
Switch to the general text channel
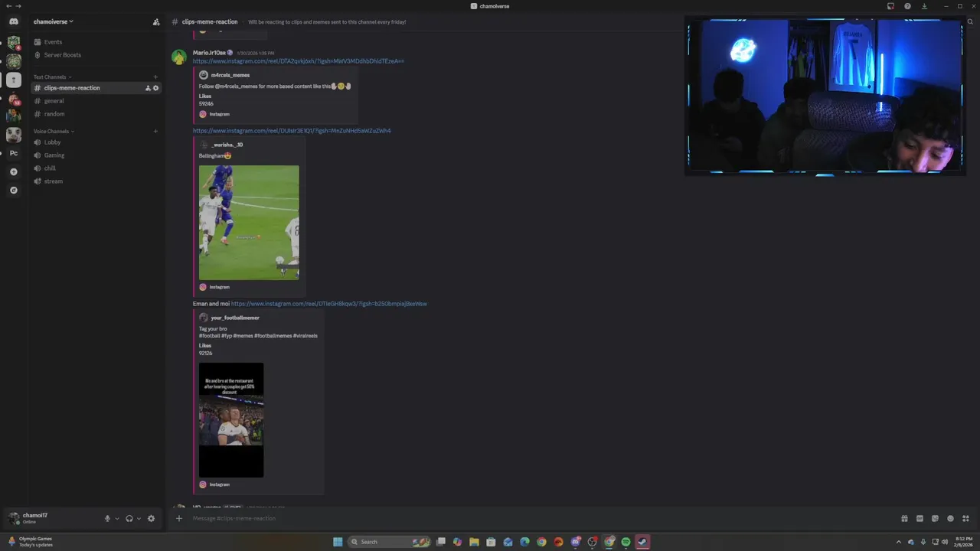tap(54, 101)
